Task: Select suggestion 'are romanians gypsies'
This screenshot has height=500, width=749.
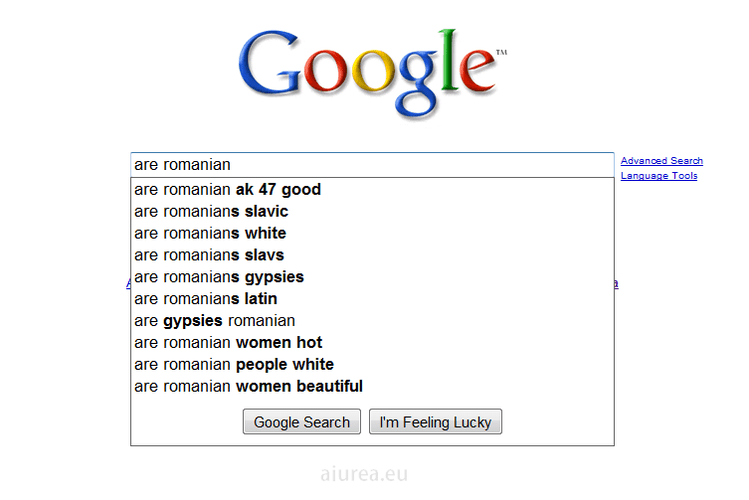Action: pos(372,277)
